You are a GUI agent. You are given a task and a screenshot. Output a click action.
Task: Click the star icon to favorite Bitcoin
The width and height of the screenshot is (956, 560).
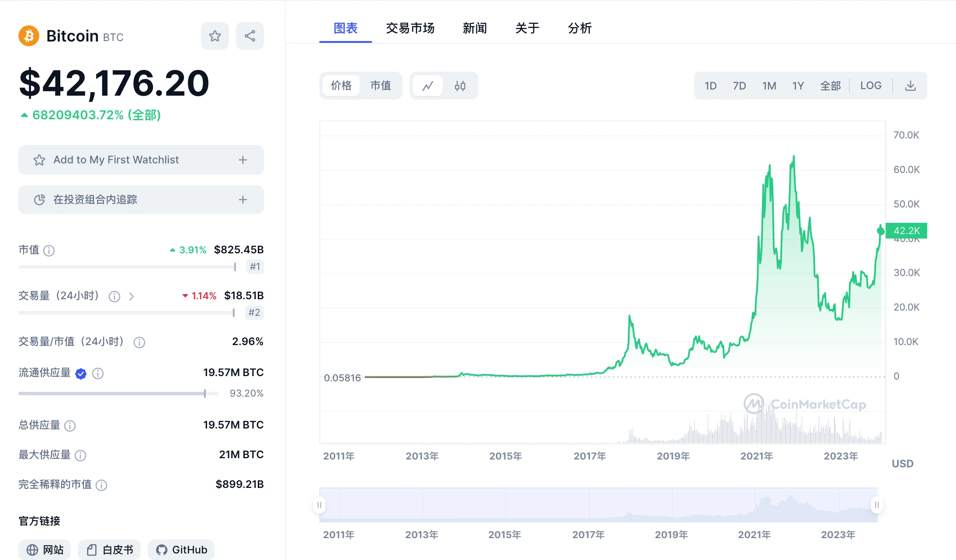215,35
